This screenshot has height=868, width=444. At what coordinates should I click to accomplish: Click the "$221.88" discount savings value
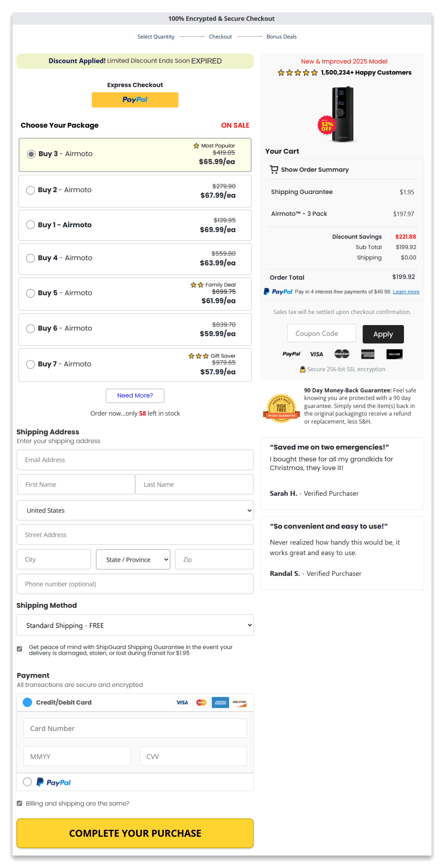(x=405, y=237)
